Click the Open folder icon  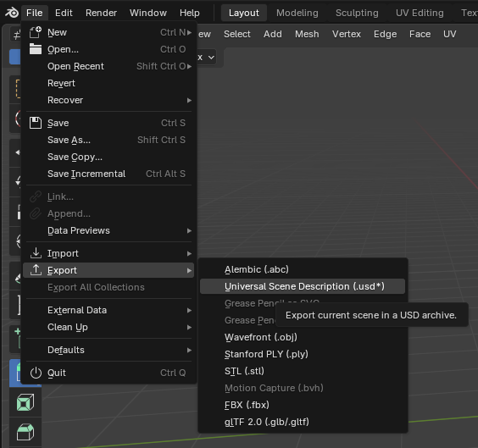coord(36,49)
